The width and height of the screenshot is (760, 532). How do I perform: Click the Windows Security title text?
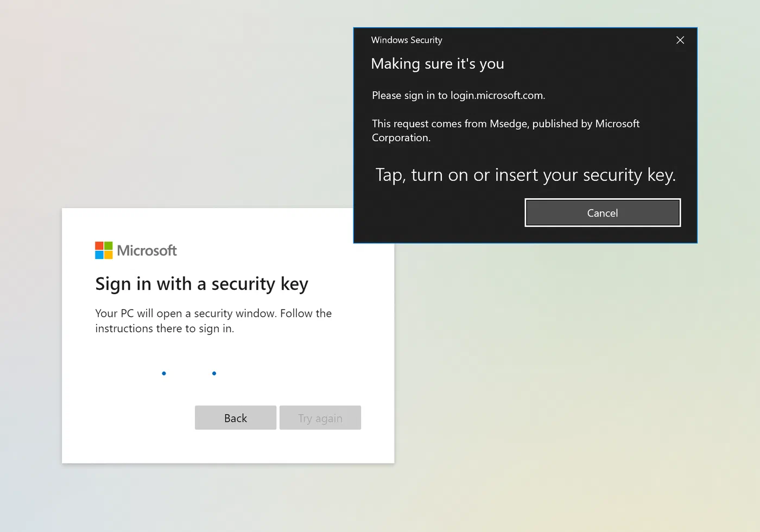tap(407, 40)
